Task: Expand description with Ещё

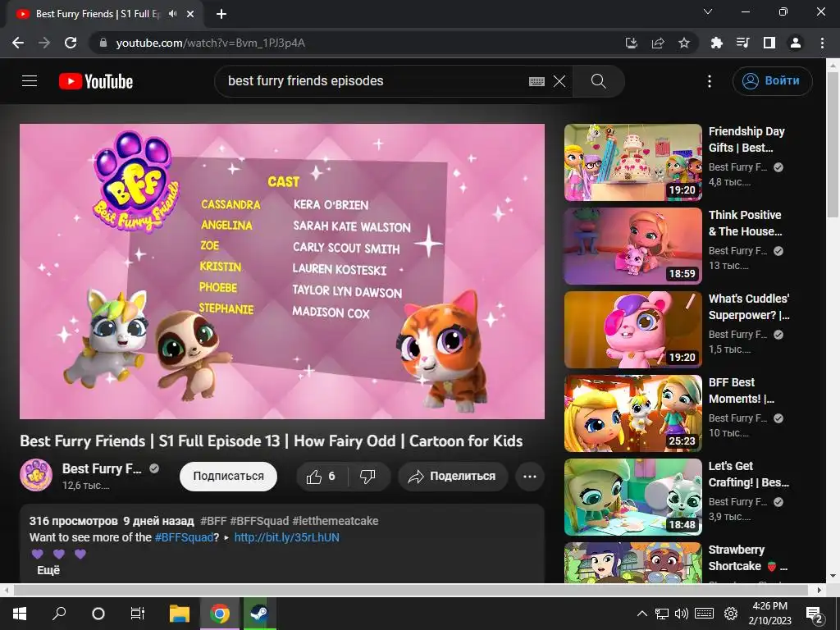Action: tap(48, 571)
